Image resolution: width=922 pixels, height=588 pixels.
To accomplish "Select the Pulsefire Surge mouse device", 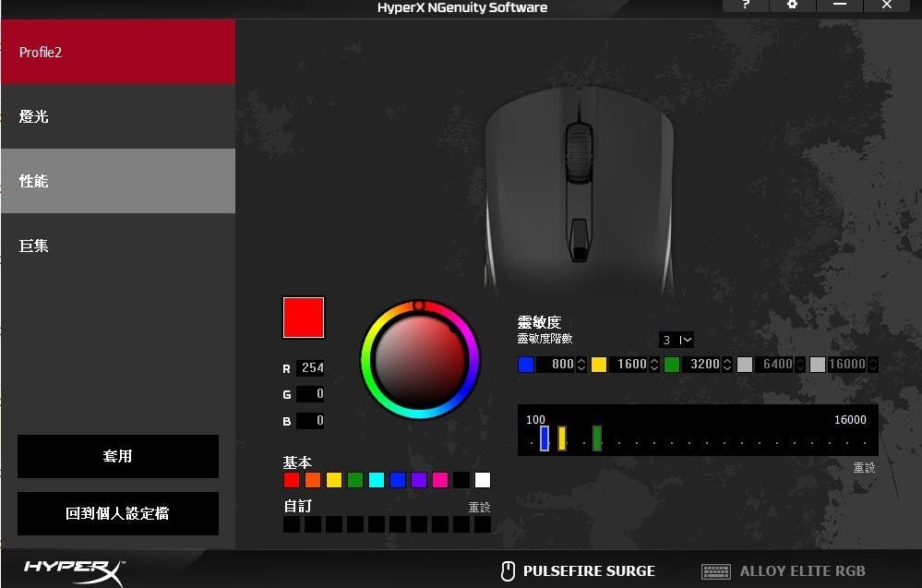I will click(x=578, y=571).
